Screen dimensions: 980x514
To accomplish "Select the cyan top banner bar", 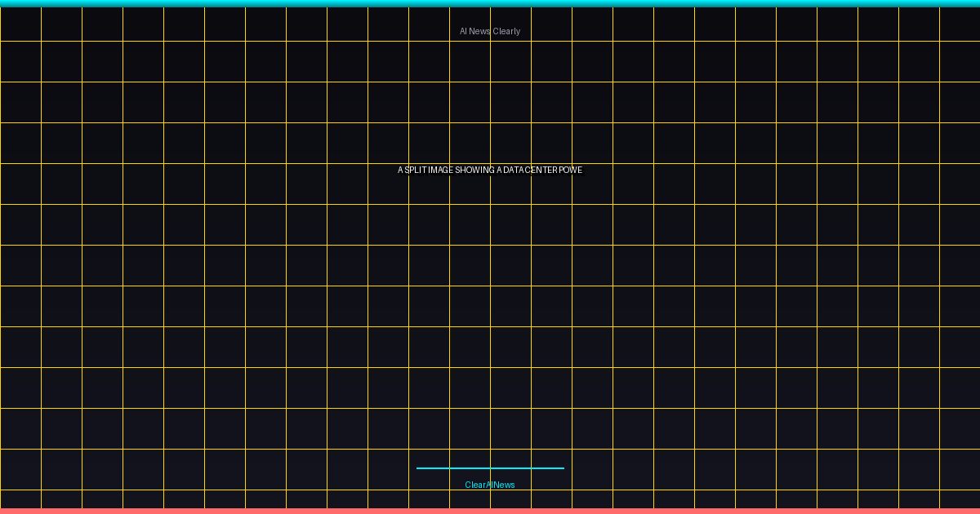I will (x=489, y=2).
